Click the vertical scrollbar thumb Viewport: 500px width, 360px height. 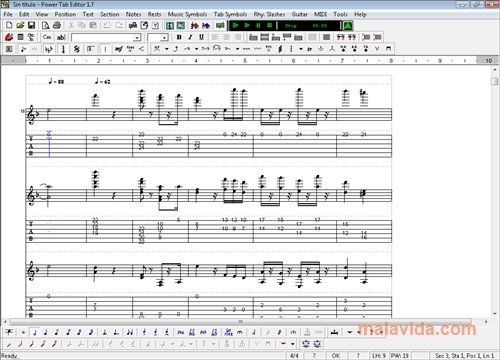tap(495, 81)
